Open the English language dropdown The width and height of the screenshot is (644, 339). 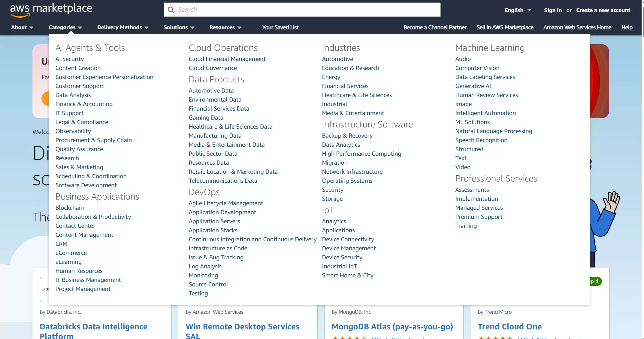[518, 10]
